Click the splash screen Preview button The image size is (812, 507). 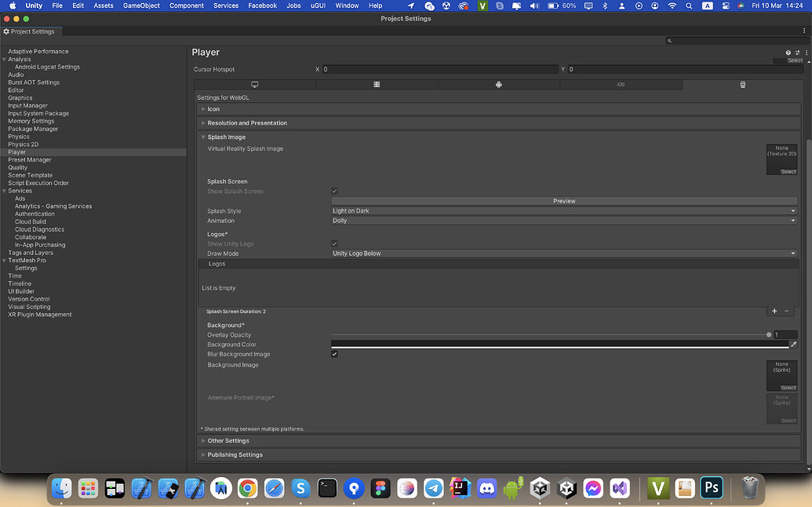coord(563,201)
